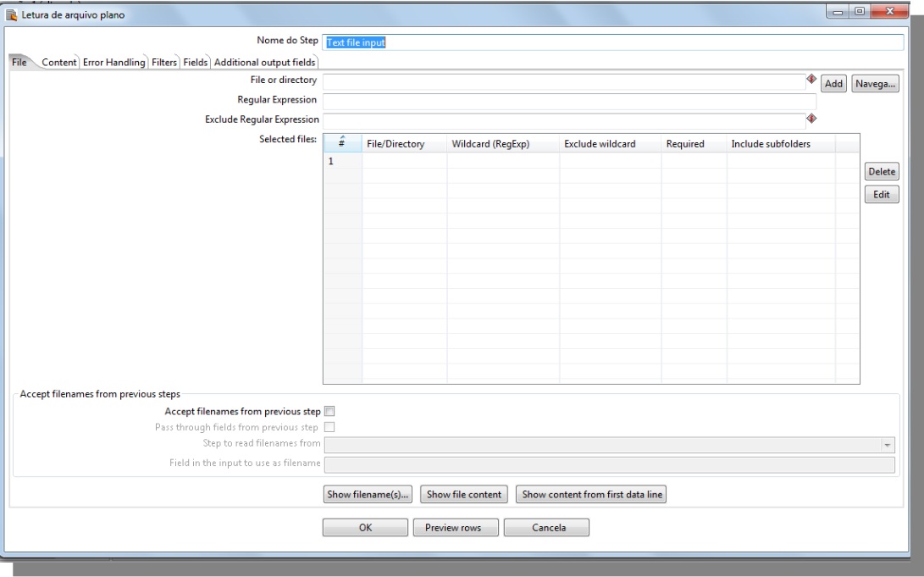Open the Error Handling tab
The width and height of the screenshot is (924, 577).
coord(114,62)
